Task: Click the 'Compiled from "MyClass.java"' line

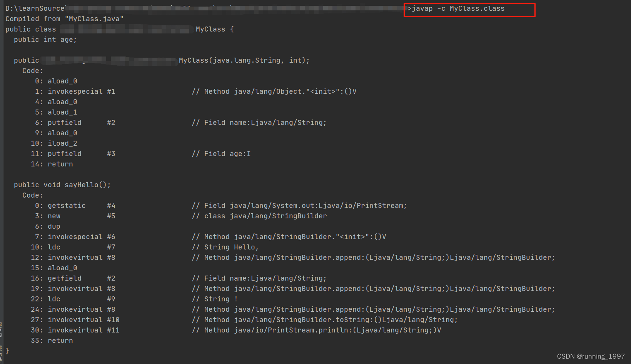Action: click(64, 19)
